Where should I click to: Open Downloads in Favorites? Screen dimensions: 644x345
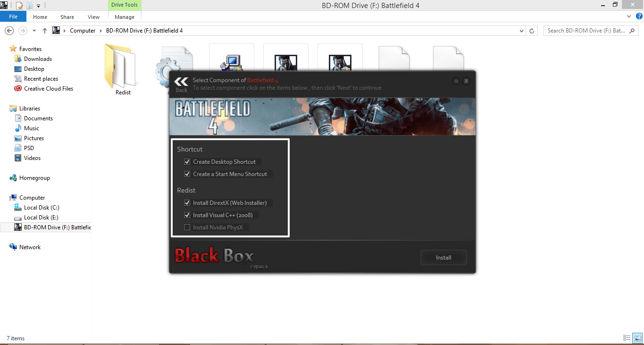(38, 59)
